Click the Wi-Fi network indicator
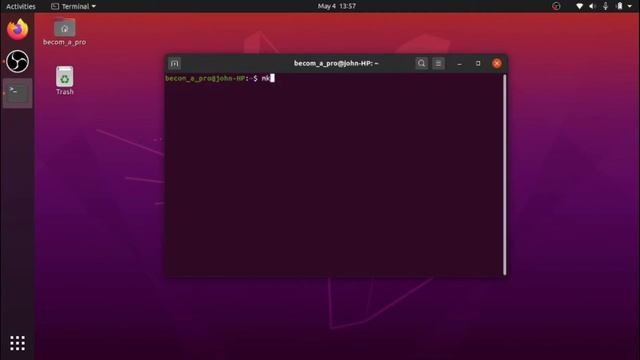640x360 pixels. 579,6
